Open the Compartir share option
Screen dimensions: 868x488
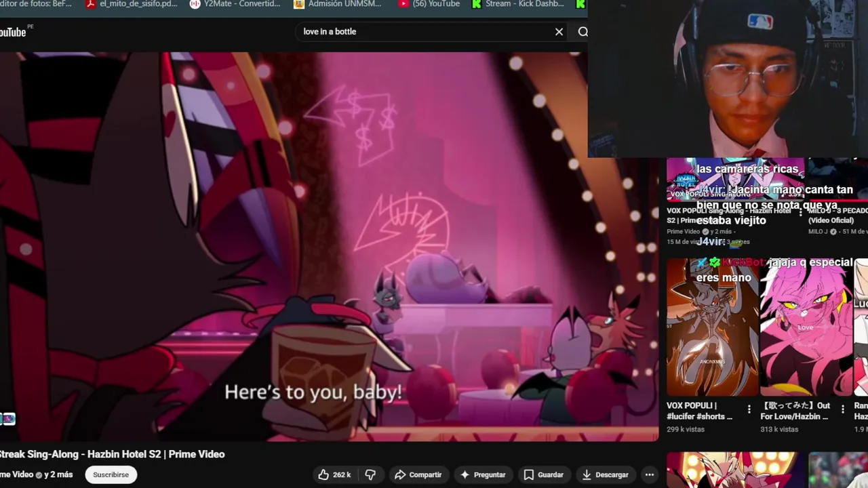418,475
